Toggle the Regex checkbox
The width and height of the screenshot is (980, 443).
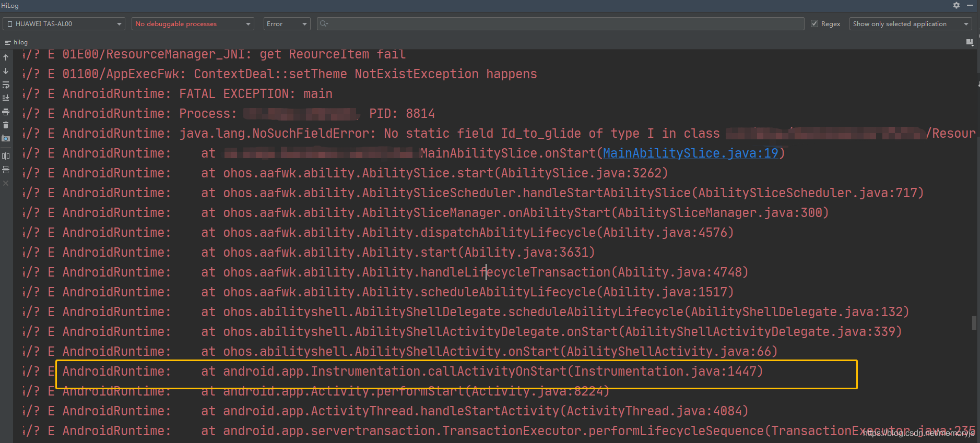[814, 24]
